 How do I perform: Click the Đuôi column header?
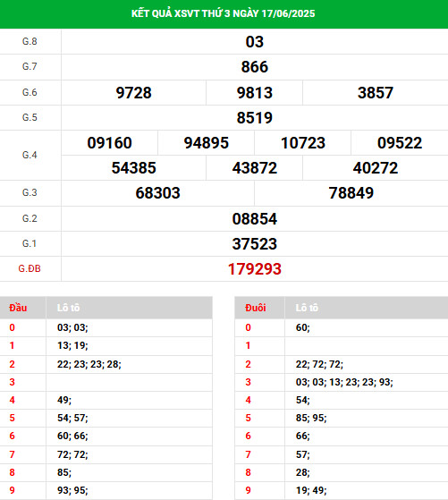256,308
